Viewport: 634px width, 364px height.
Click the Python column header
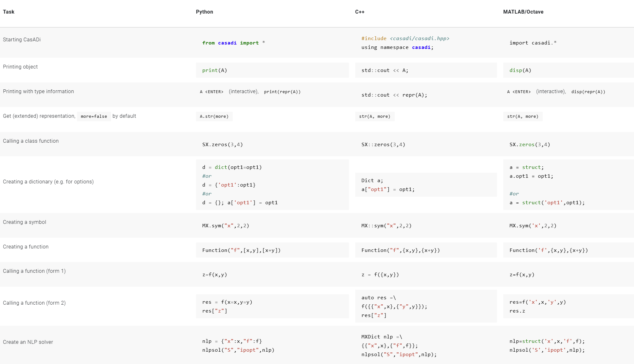pyautogui.click(x=204, y=12)
